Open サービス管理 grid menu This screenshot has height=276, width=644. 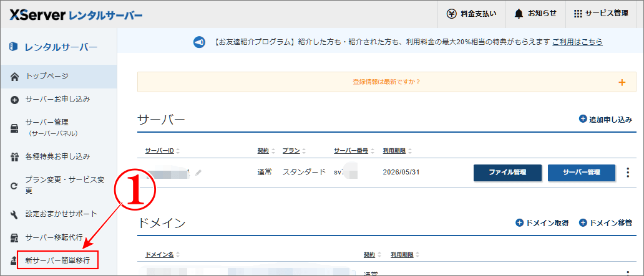601,14
